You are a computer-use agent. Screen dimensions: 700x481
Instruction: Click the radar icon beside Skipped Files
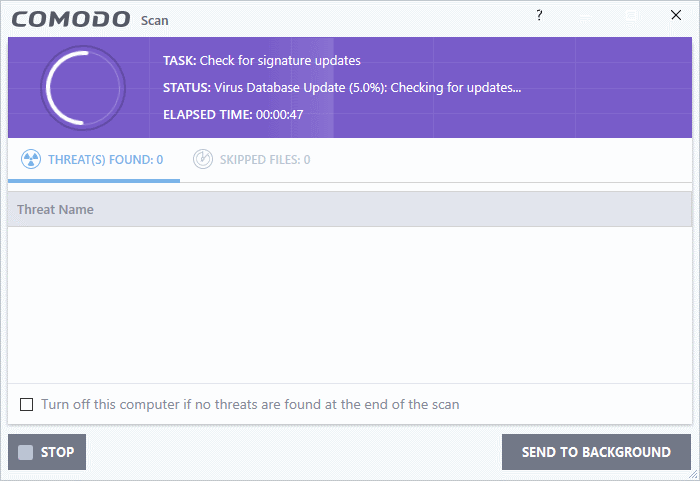click(203, 159)
